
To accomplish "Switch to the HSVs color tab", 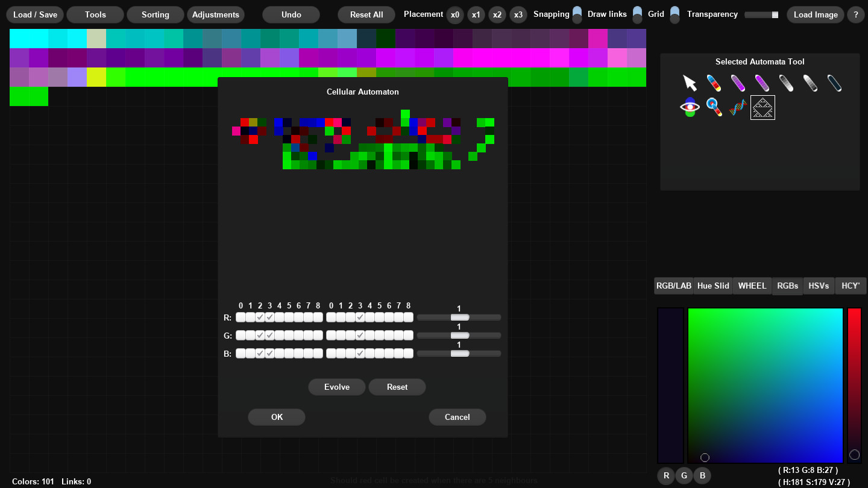I will (x=819, y=286).
